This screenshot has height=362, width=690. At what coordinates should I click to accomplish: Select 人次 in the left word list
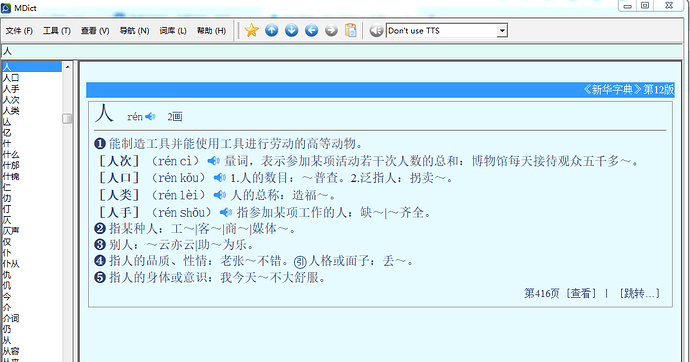11,100
